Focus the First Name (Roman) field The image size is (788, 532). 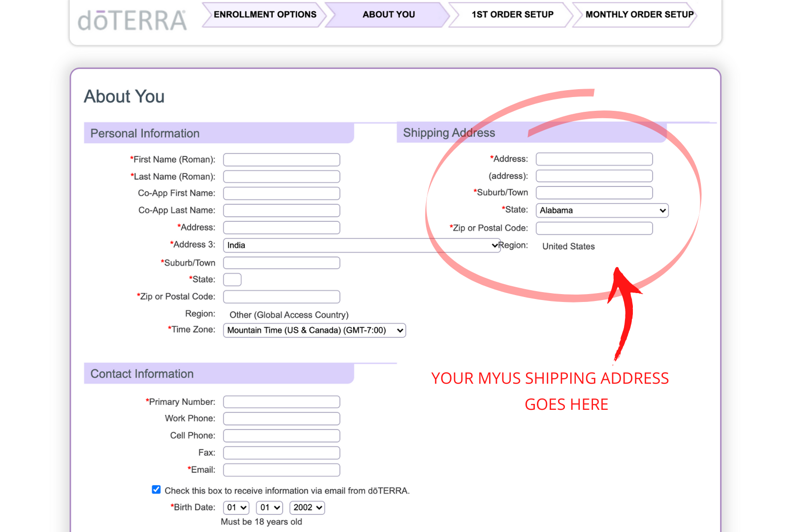(282, 160)
